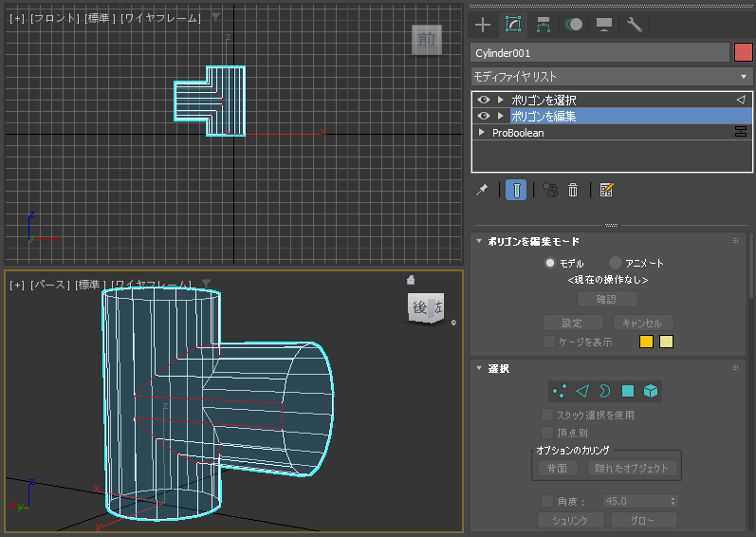Screen dimensions: 756x537
Task: Click the キャンセル button
Action: point(643,323)
